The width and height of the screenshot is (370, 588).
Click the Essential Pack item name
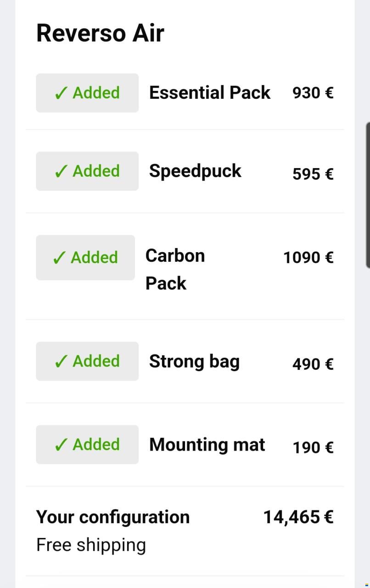[x=210, y=93]
